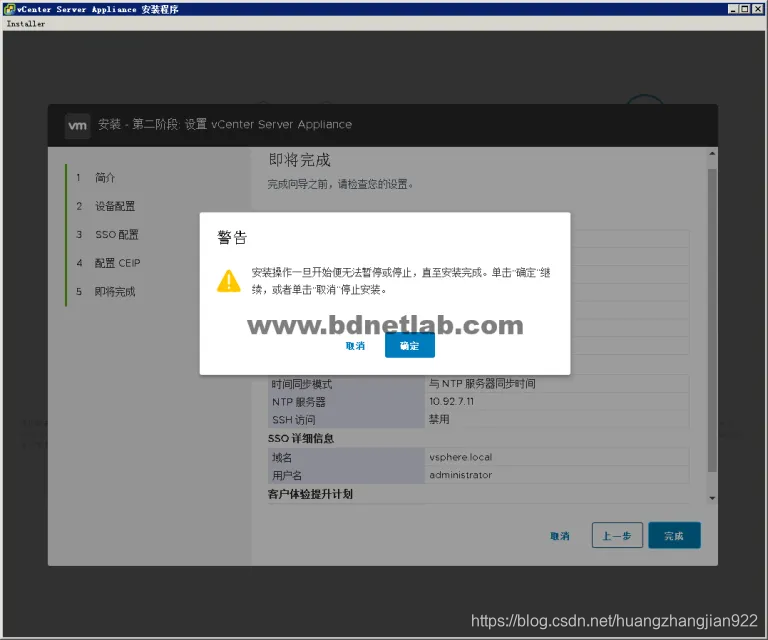Screen dimensions: 768x640
Task: Click the 用户名 label cell
Action: pyautogui.click(x=346, y=475)
